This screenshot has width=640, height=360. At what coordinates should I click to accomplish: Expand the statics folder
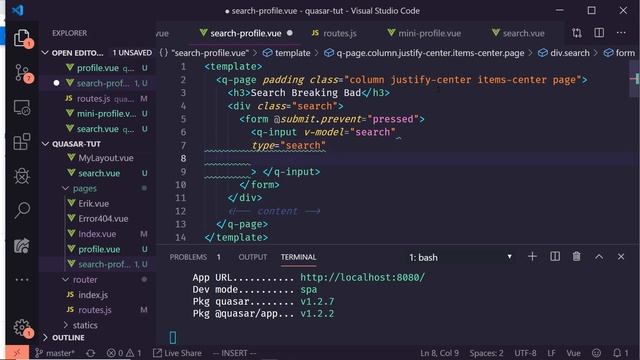(x=65, y=325)
